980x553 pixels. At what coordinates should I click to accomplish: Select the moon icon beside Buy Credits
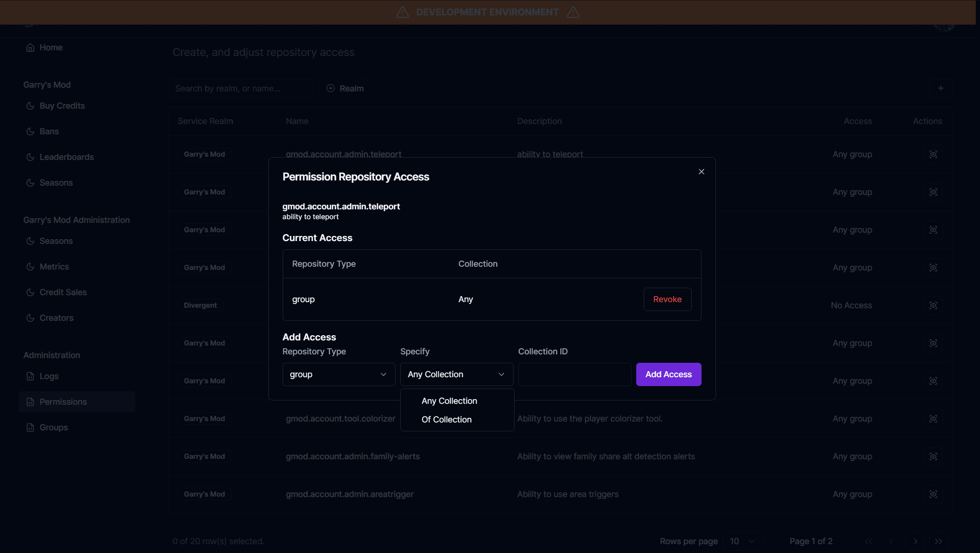pyautogui.click(x=30, y=106)
